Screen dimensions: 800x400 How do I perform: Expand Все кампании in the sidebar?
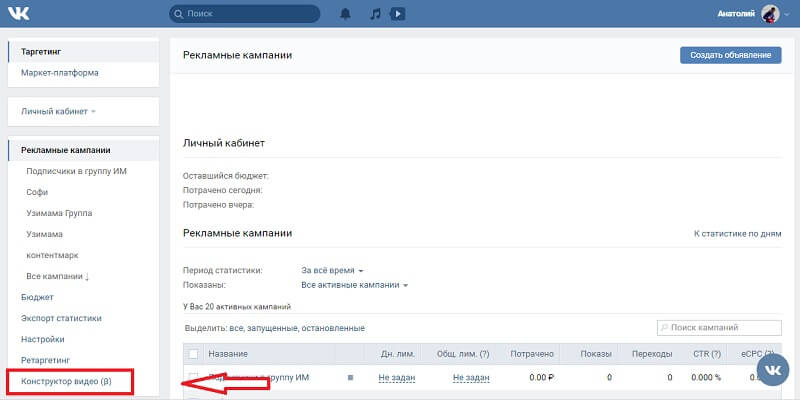pos(58,276)
